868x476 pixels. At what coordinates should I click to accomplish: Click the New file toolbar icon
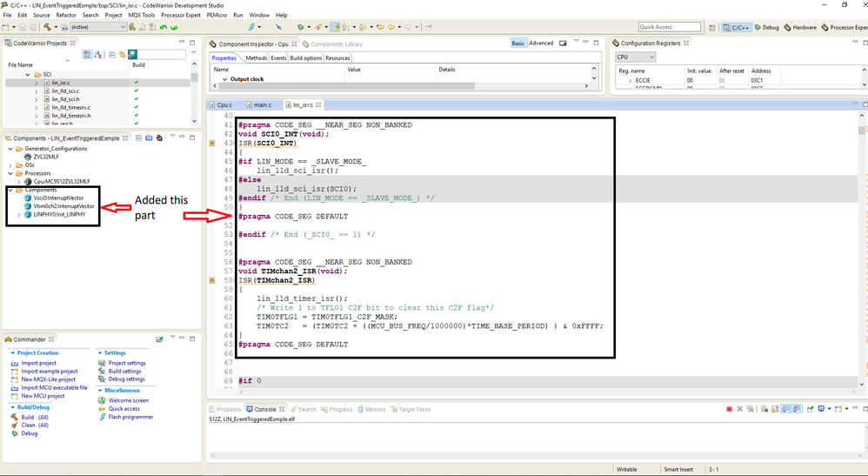tap(5, 27)
